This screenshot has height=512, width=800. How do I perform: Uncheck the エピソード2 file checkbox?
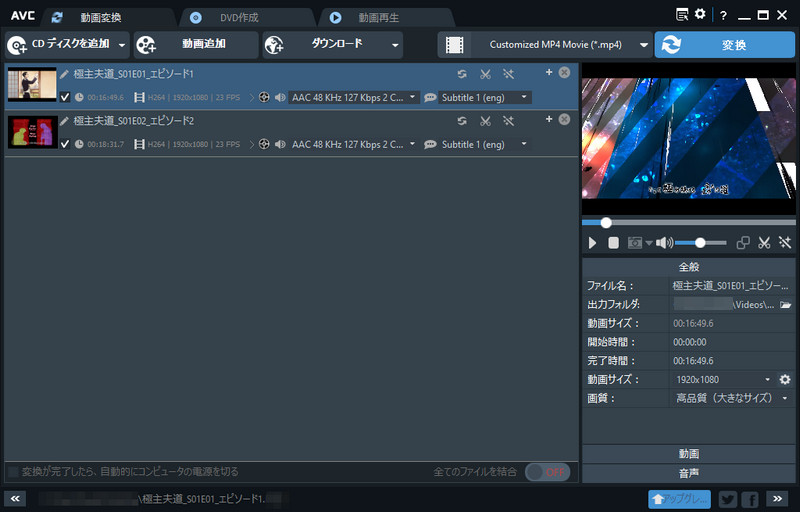(x=65, y=144)
